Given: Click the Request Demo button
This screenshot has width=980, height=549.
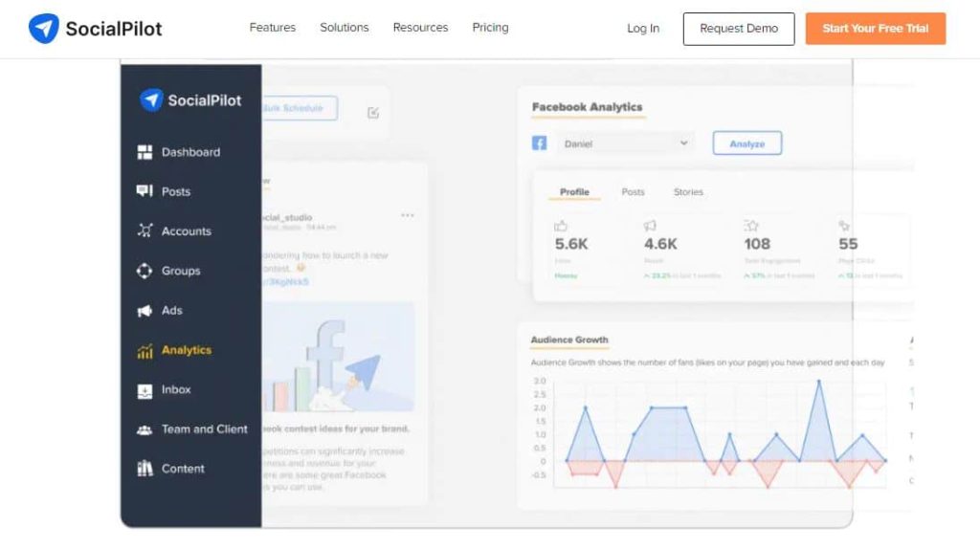Looking at the screenshot, I should pos(739,29).
